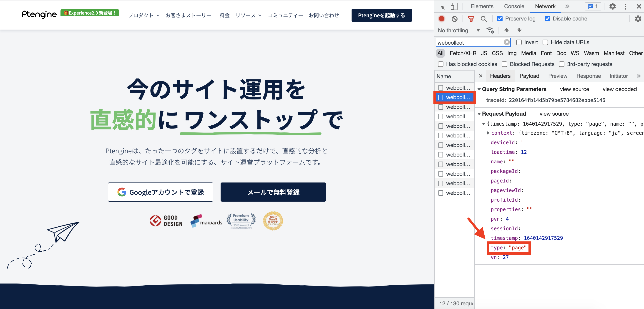
Task: Stop recording with the red record button
Action: (442, 19)
